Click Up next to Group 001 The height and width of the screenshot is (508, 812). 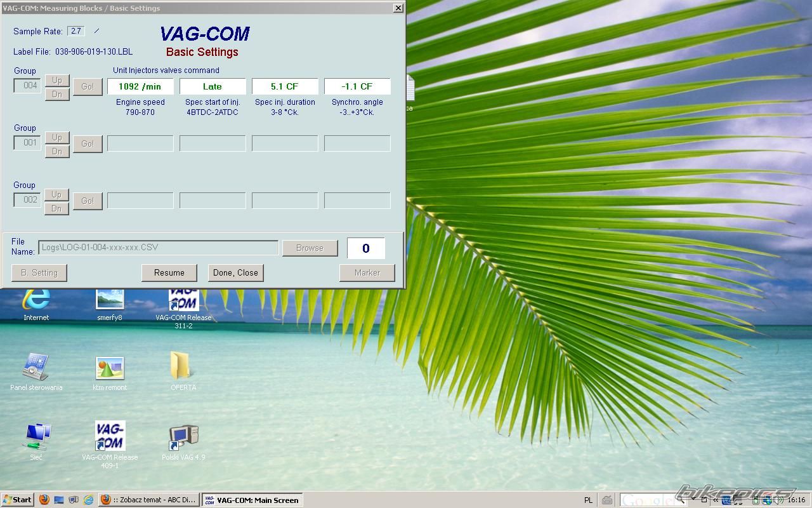(x=57, y=137)
